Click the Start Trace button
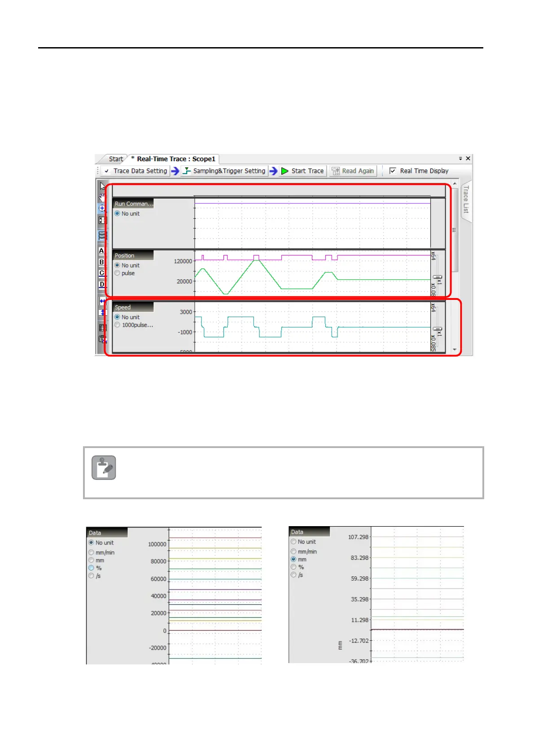This screenshot has height=756, width=534. point(302,171)
